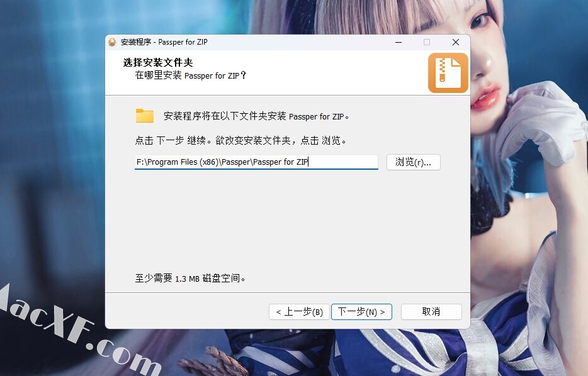Click the text 在哪里安装 Passper for ZIP？
The height and width of the screenshot is (376, 588).
tap(191, 75)
